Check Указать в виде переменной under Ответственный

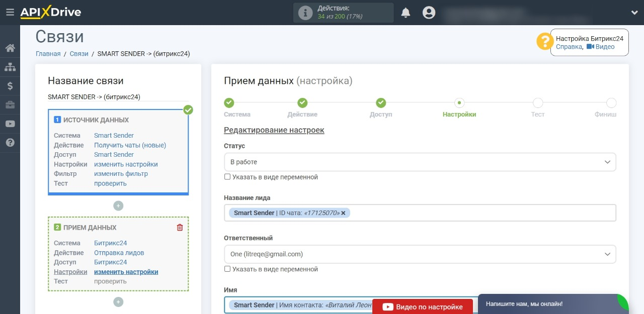[227, 269]
